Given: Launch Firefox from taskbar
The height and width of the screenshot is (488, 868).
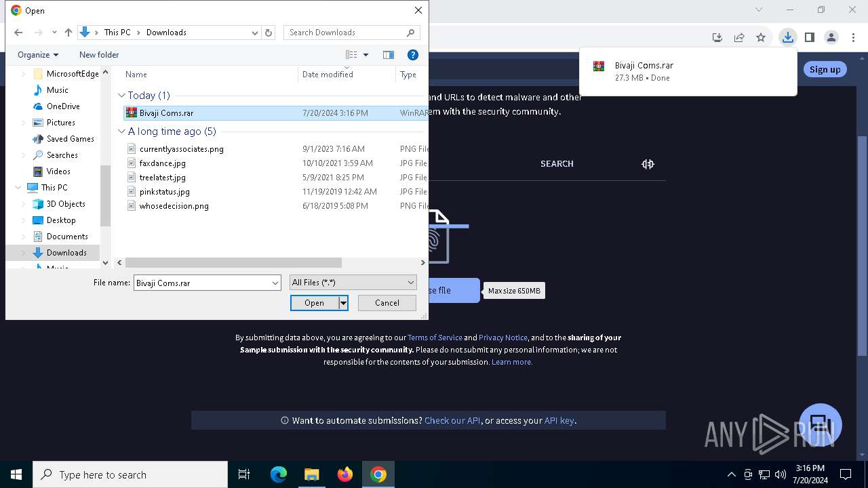Looking at the screenshot, I should pos(345,474).
